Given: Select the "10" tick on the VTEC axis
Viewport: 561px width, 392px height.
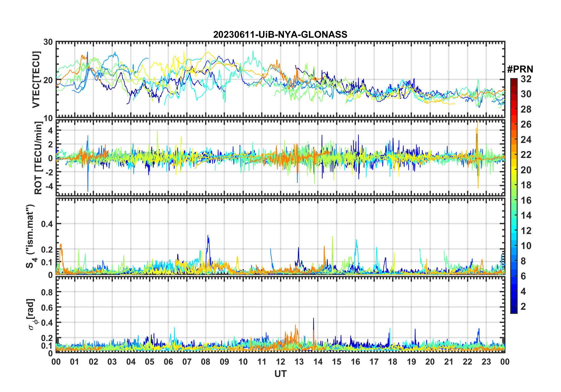Looking at the screenshot, I should click(x=48, y=118).
